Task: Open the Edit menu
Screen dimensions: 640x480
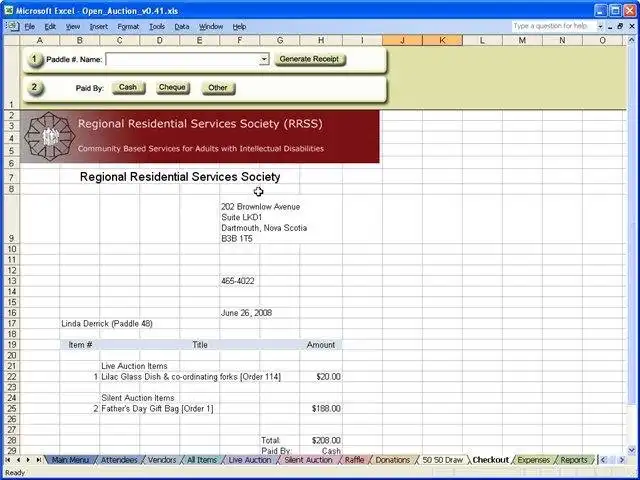Action: point(50,27)
